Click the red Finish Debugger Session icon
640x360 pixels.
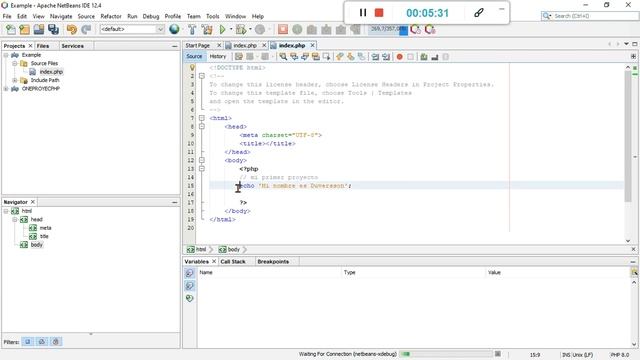(282, 29)
